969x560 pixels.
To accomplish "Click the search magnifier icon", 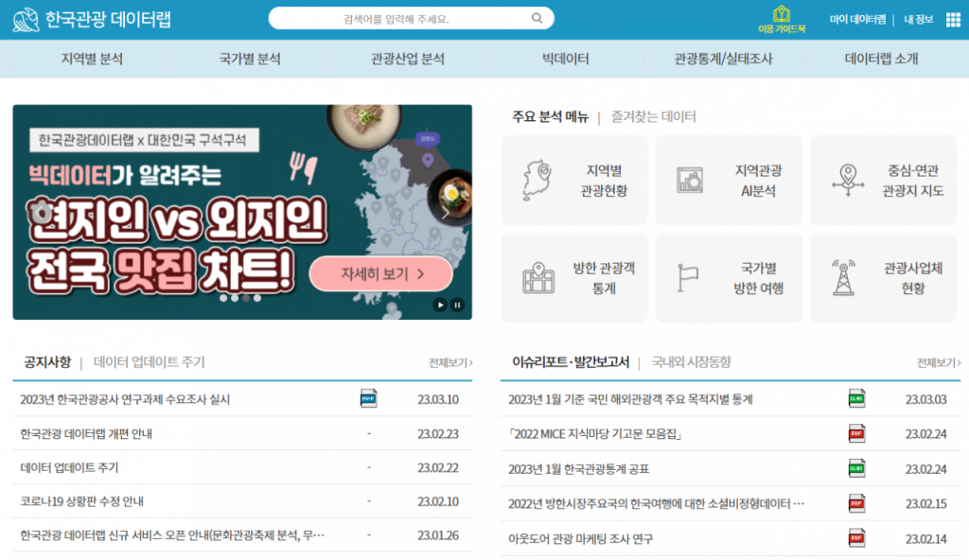I will pos(537,18).
